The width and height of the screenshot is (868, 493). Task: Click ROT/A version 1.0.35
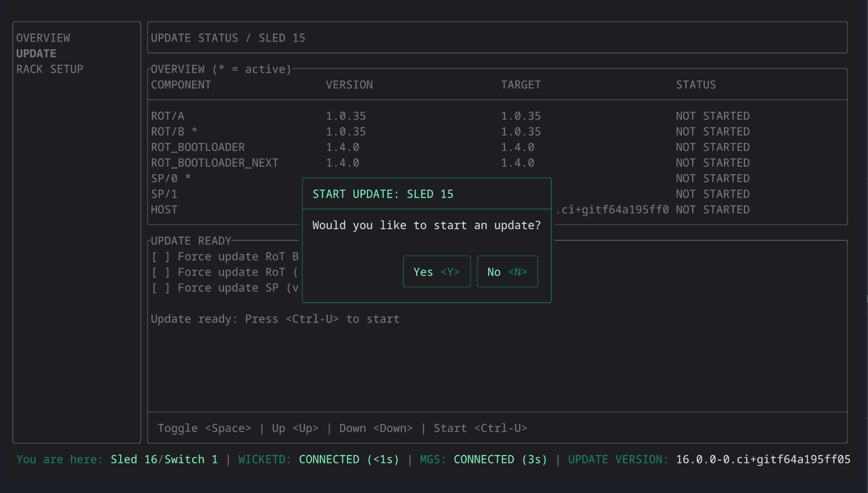346,116
